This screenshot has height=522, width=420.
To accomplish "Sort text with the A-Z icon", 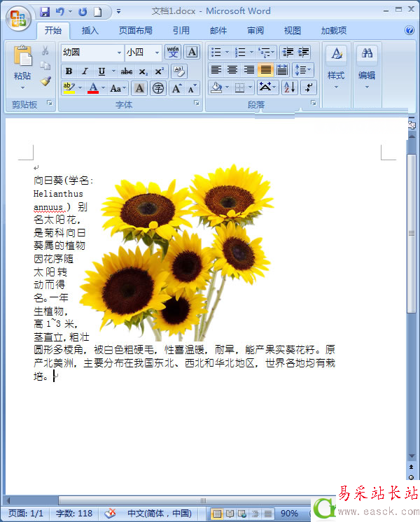I will (289, 87).
